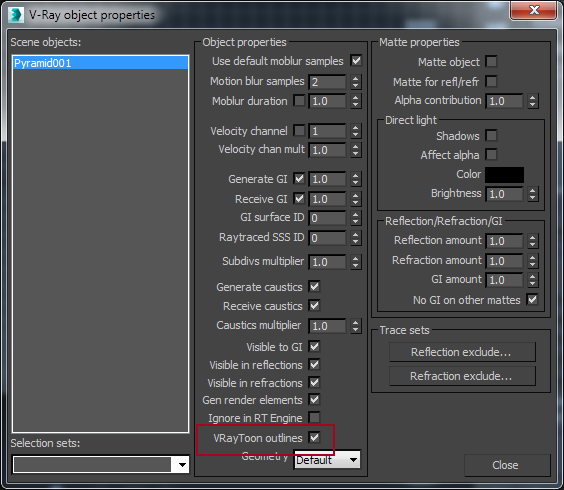Open the Selection sets dropdown
This screenshot has width=564, height=490.
(x=101, y=464)
